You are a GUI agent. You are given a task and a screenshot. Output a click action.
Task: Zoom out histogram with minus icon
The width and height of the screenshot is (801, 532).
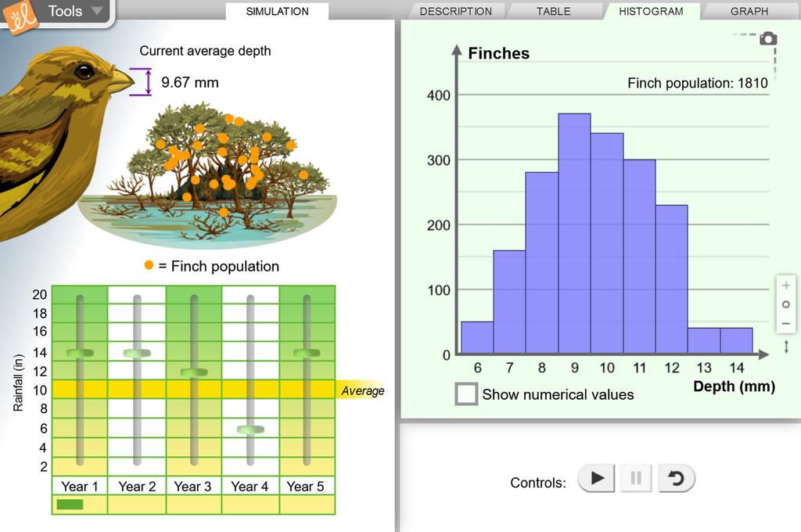tap(785, 323)
